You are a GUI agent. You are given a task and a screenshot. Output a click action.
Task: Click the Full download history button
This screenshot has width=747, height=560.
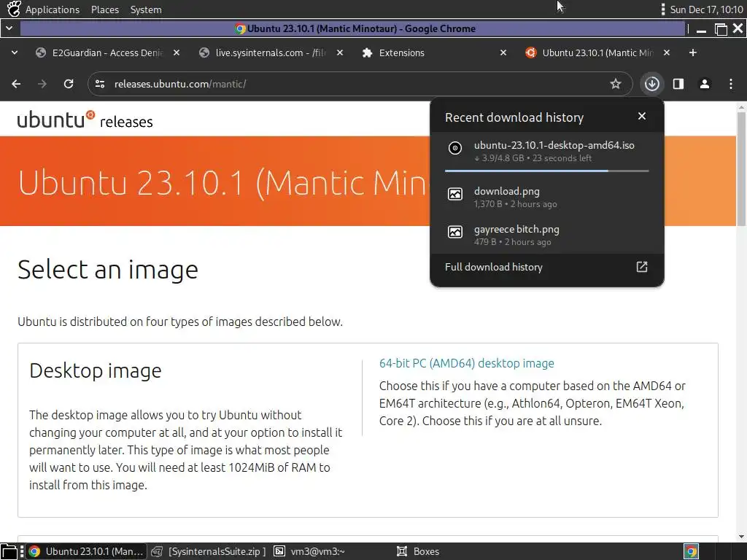coord(546,267)
